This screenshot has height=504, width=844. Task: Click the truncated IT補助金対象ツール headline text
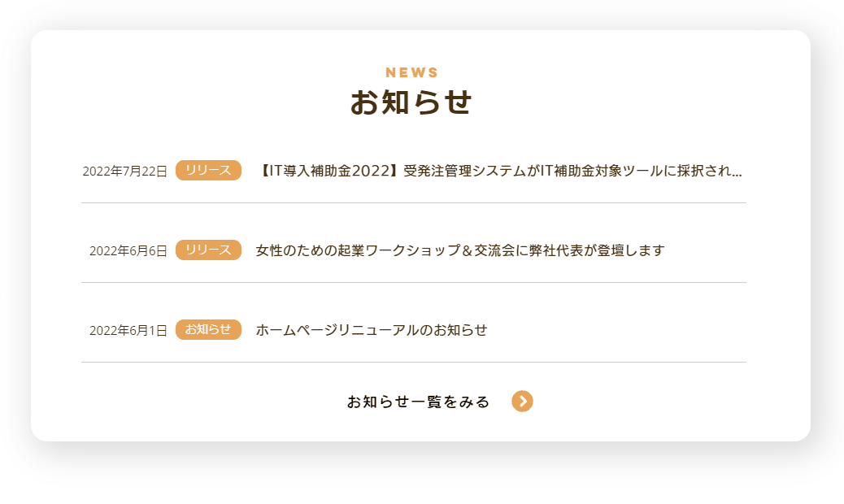click(502, 171)
